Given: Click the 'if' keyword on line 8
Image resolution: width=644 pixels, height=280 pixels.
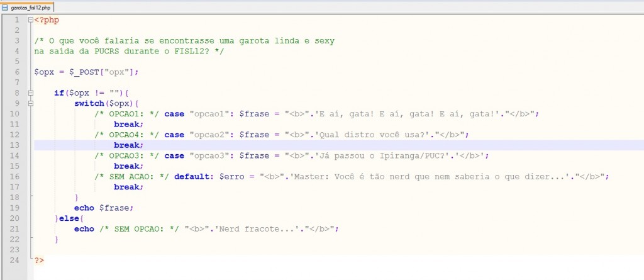Looking at the screenshot, I should [59, 93].
